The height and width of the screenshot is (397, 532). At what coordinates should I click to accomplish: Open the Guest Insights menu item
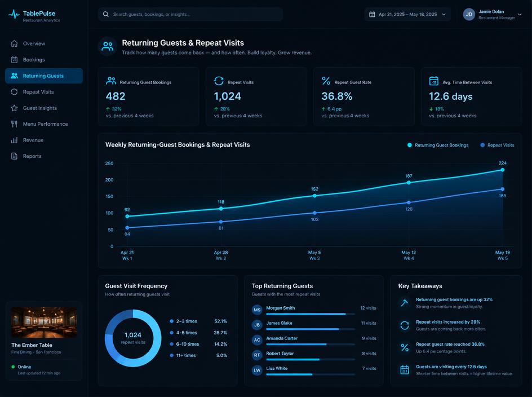44,108
